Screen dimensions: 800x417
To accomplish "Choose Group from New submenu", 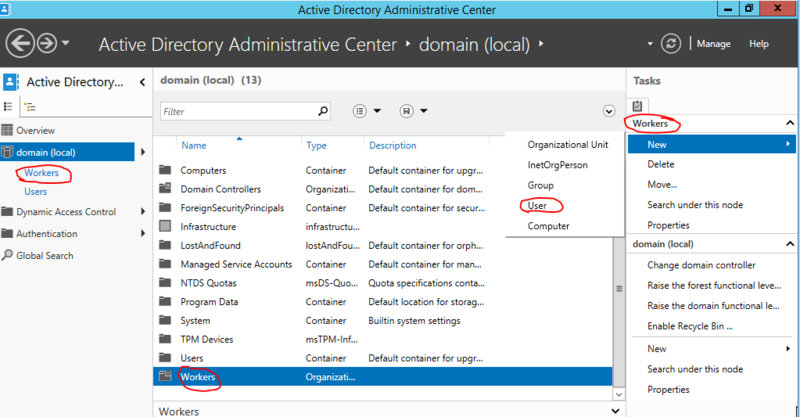I will [x=540, y=185].
